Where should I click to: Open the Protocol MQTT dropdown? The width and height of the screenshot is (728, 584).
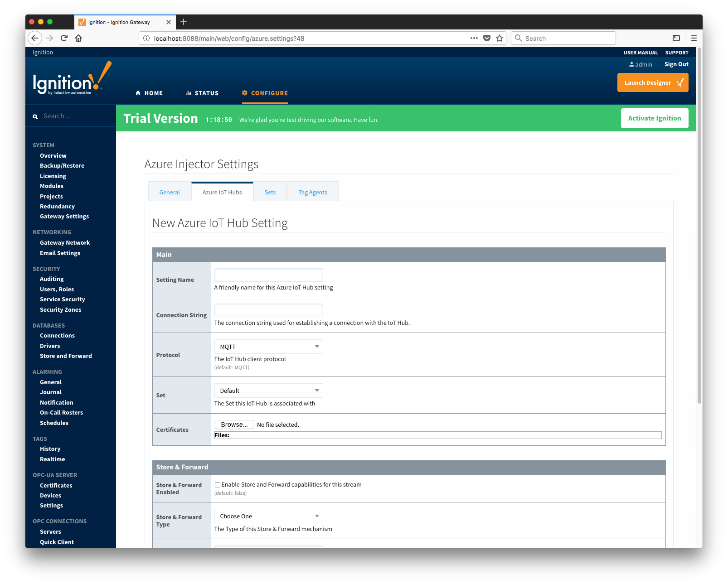[x=268, y=347]
